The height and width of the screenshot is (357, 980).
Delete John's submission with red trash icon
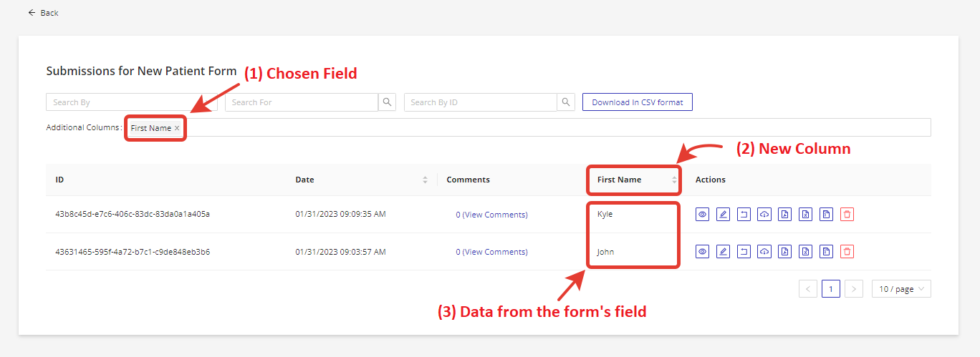pos(847,251)
